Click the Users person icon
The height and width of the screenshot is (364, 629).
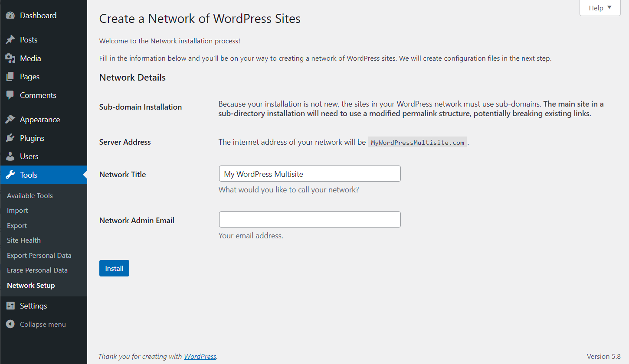point(10,156)
